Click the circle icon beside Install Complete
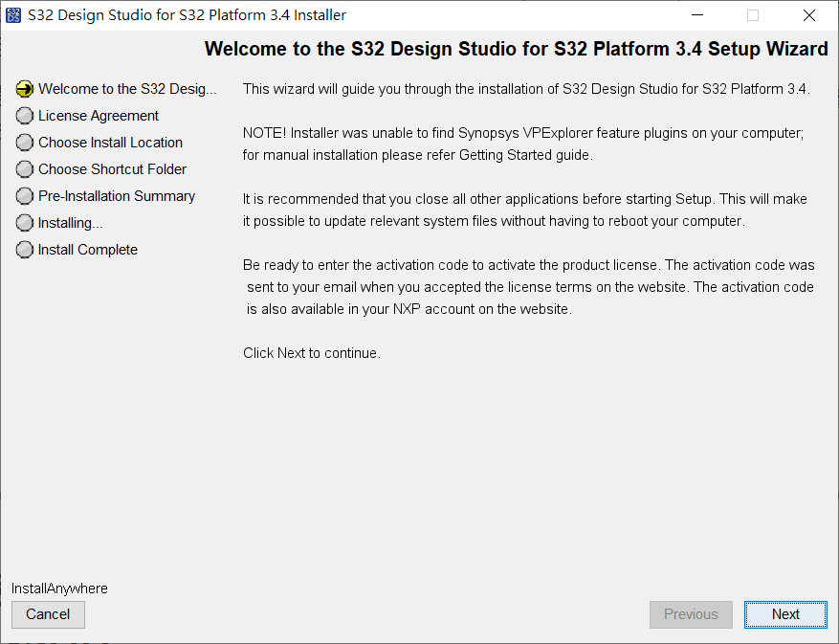 coord(25,250)
